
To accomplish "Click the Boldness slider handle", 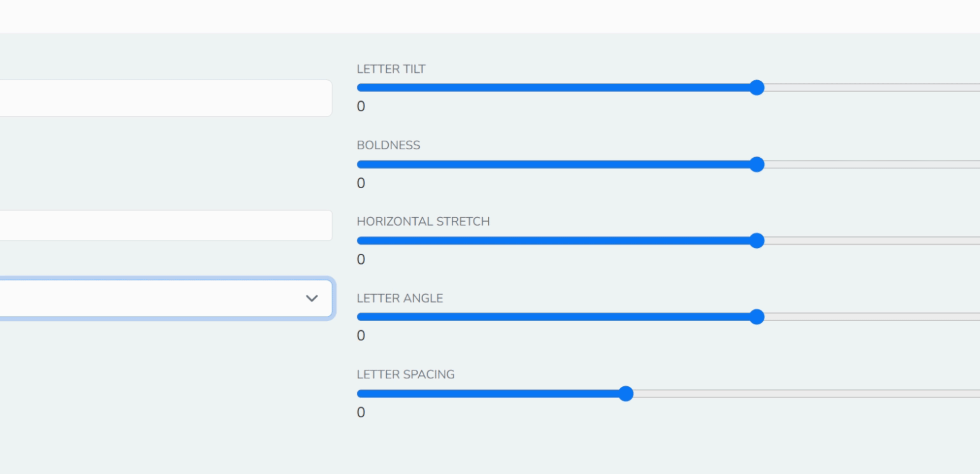I will coord(757,165).
